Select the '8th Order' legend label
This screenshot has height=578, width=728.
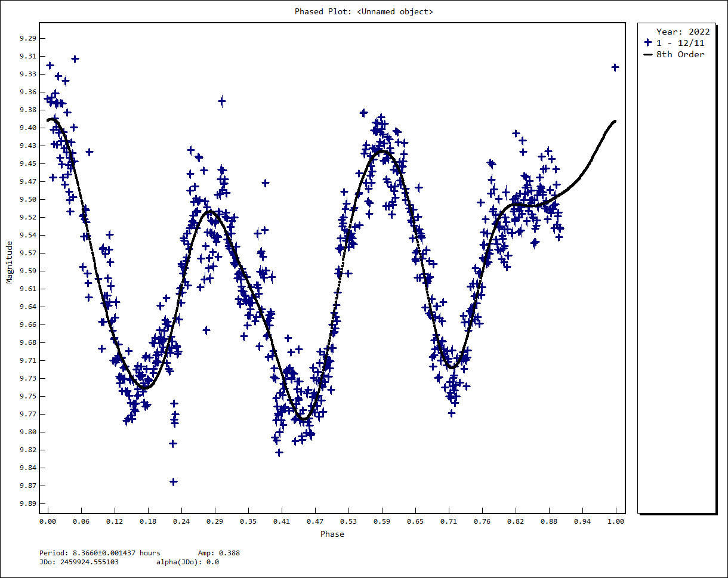680,55
